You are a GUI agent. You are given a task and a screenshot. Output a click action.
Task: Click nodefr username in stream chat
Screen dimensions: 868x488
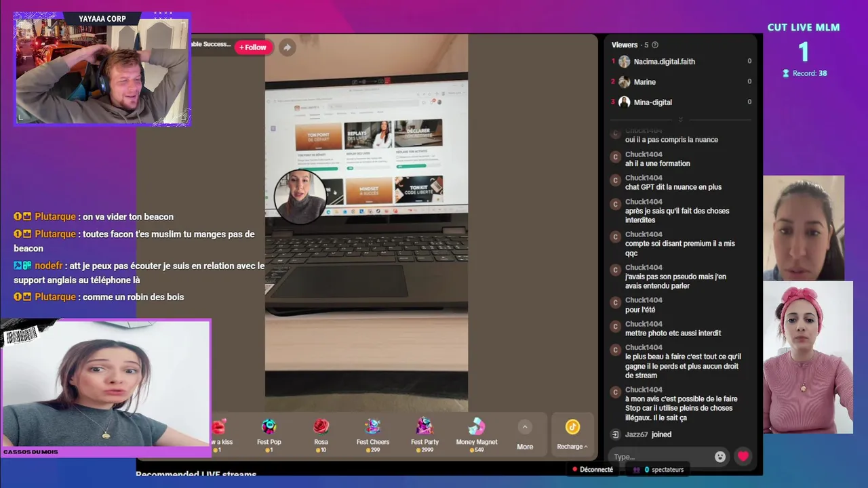point(48,266)
